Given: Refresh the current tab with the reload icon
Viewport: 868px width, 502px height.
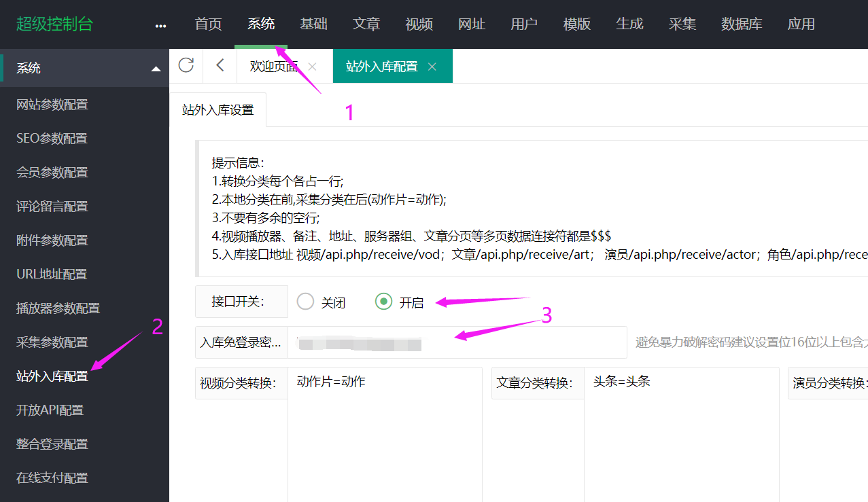Looking at the screenshot, I should [x=186, y=66].
